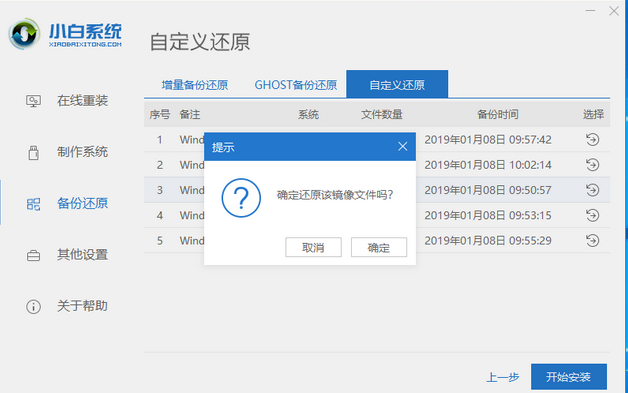Close the 小白系统 main window
628x393 pixels.
tap(614, 11)
